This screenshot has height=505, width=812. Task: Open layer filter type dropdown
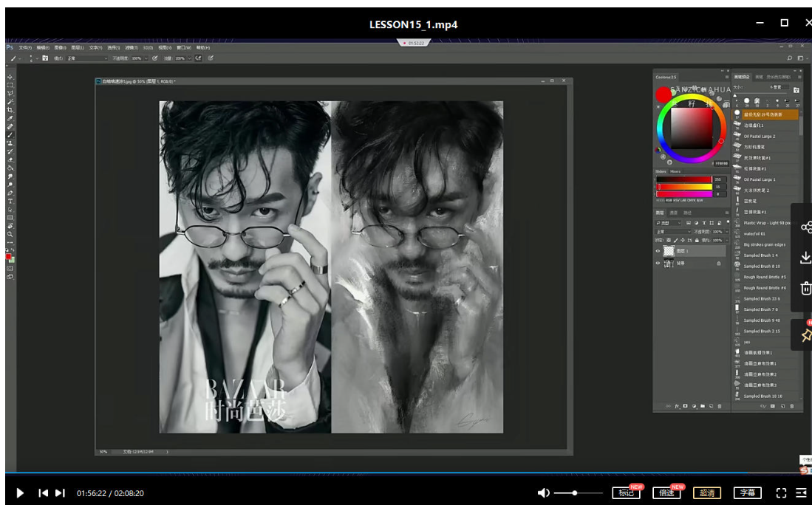point(668,222)
